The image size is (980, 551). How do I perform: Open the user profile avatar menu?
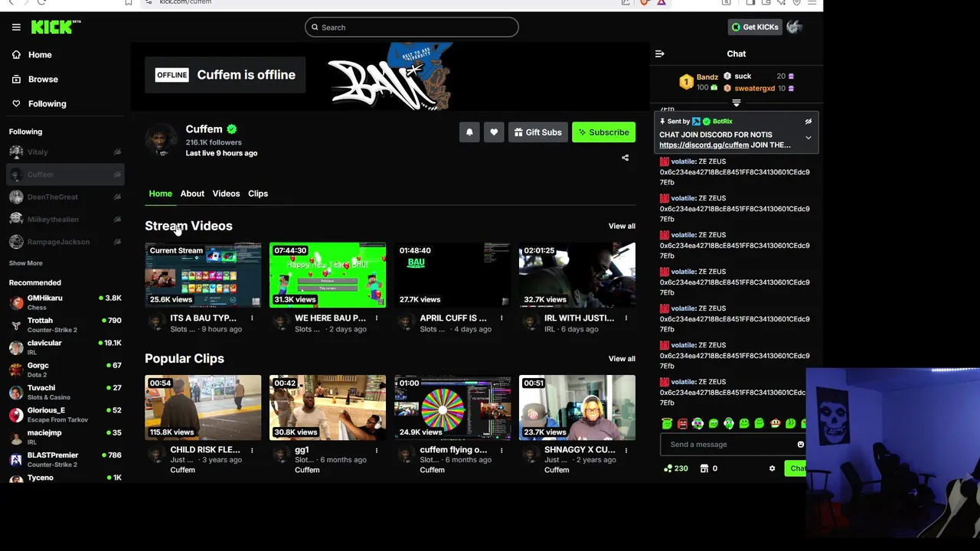click(x=794, y=27)
